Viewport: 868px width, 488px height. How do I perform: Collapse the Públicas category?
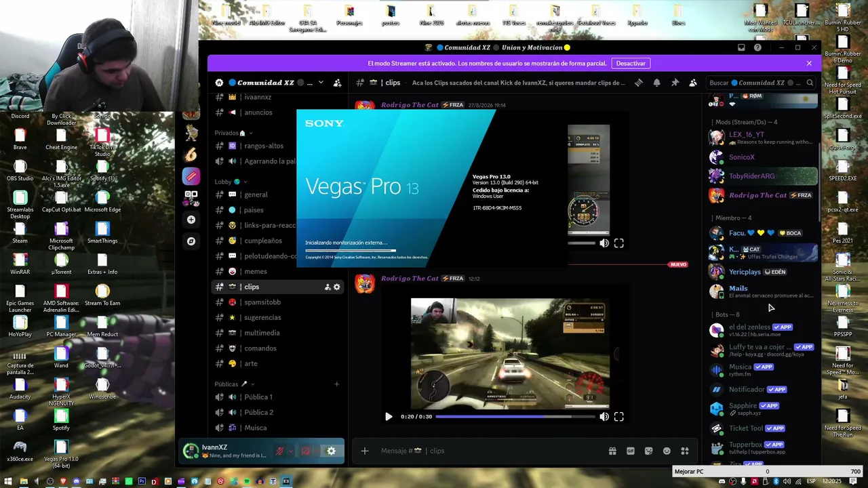pyautogui.click(x=235, y=384)
